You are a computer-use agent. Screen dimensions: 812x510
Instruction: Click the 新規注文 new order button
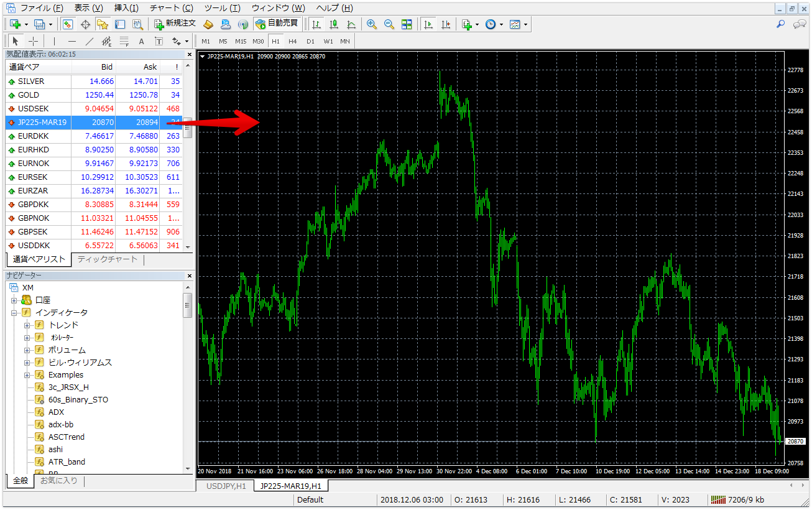pos(175,24)
